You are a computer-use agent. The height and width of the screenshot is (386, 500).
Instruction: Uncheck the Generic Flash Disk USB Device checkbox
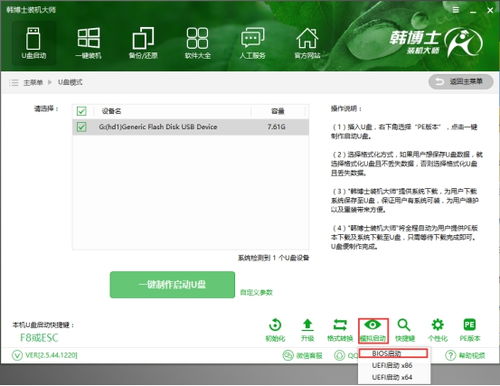pyautogui.click(x=81, y=127)
